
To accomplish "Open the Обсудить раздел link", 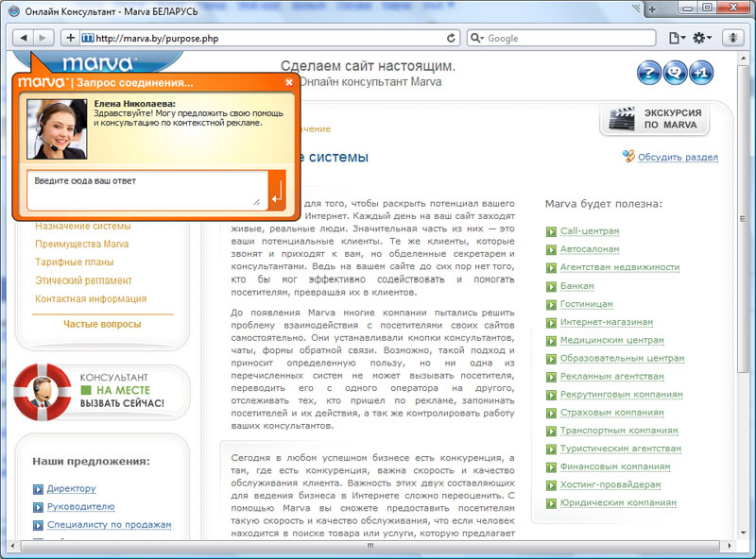I will (x=678, y=158).
